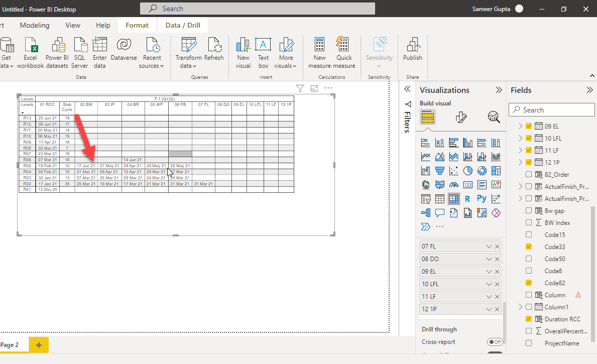597x364 pixels.
Task: Get more visuals ellipsis in gallery
Action: (440, 226)
